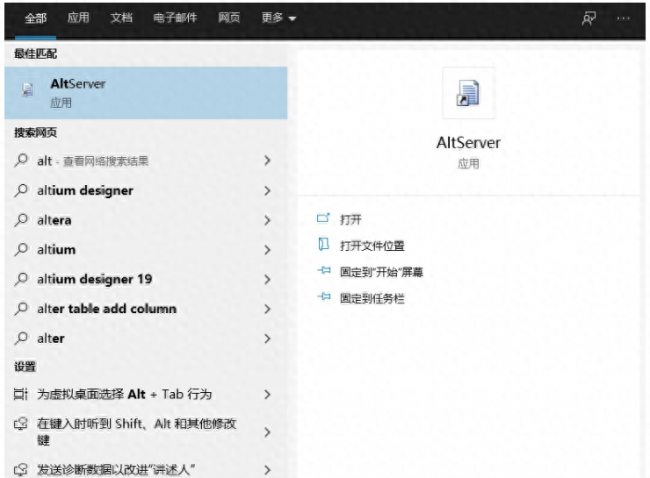This screenshot has height=478, width=650.
Task: Select the 'altera' suggestion
Action: 146,220
